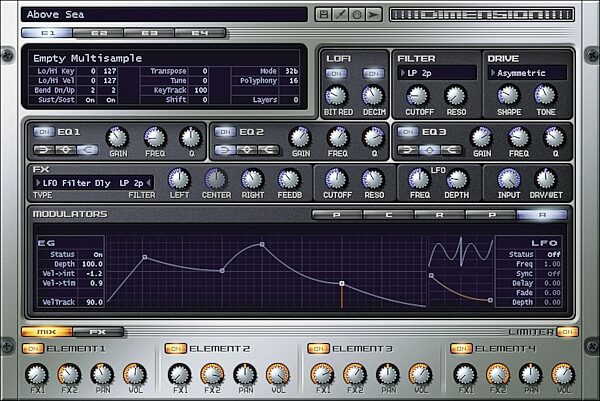Turn EQ2 on or off

(225, 132)
